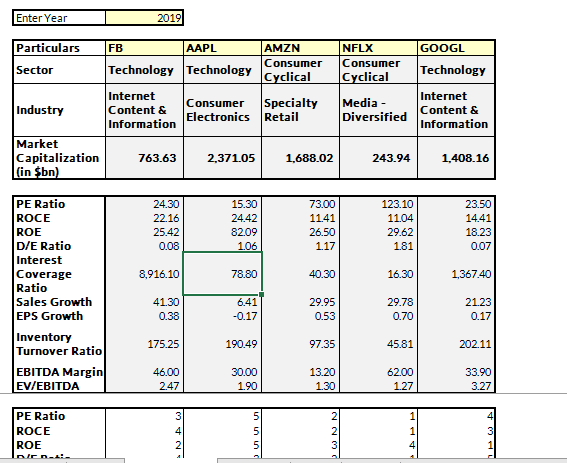This screenshot has height=463, width=567.
Task: Select NFLX ROE rank value 4
Action: click(x=379, y=445)
